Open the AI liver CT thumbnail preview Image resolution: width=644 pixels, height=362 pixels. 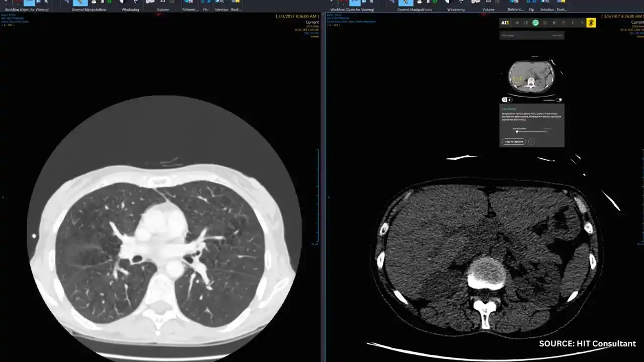pos(531,76)
